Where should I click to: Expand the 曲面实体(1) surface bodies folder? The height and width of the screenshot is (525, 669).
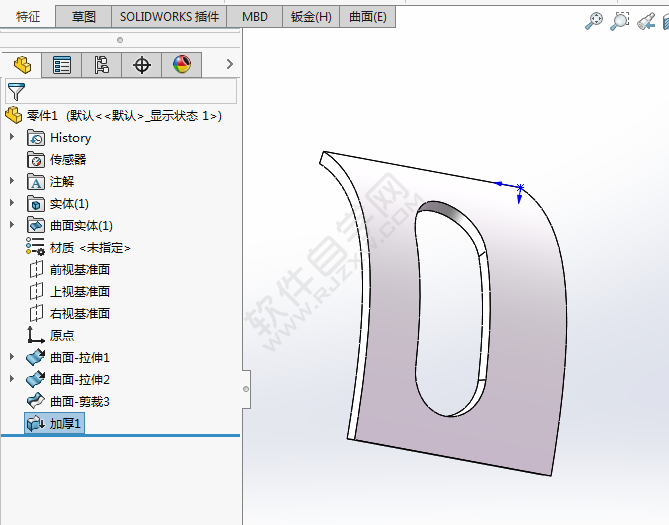(x=12, y=225)
